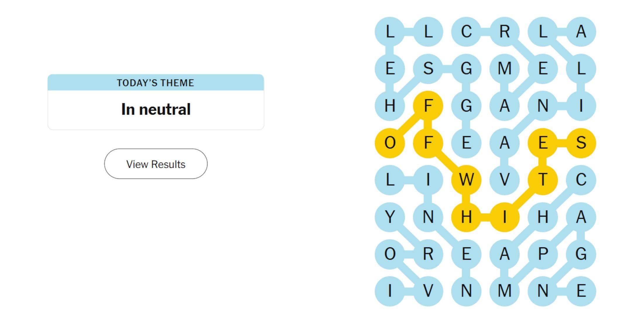This screenshot has width=644, height=322.
Task: Tap the yellow T letter tile
Action: (542, 179)
